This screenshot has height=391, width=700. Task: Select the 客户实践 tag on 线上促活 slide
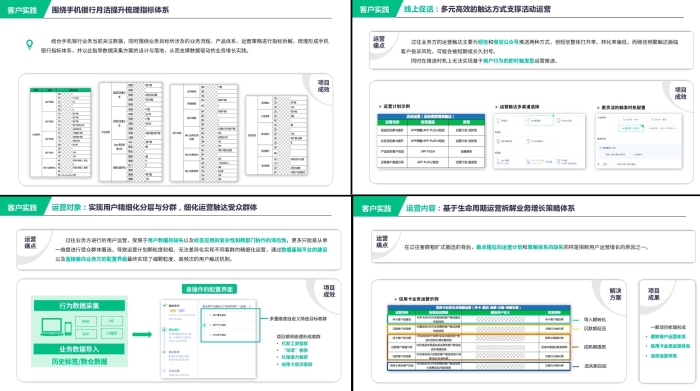click(374, 9)
